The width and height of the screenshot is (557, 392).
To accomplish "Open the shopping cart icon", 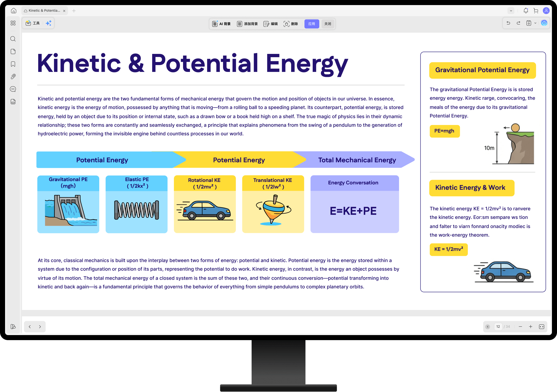I will [536, 11].
